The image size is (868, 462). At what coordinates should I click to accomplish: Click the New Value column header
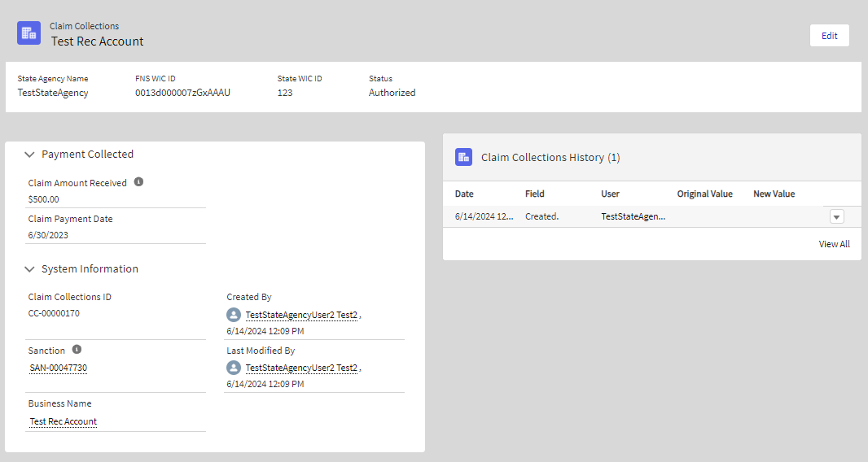pyautogui.click(x=774, y=194)
